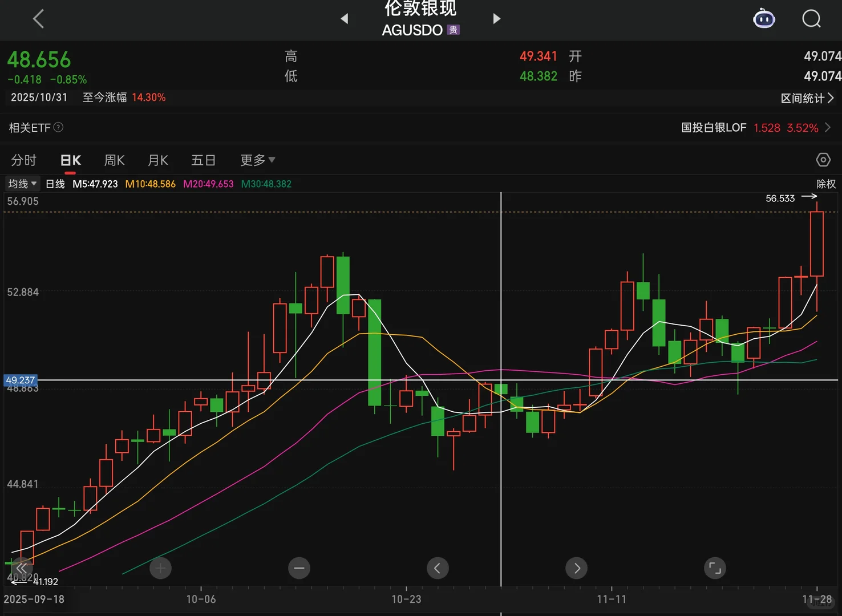Screen dimensions: 842x616
Task: Jump to earliest data with the double-left arrow
Action: point(22,568)
